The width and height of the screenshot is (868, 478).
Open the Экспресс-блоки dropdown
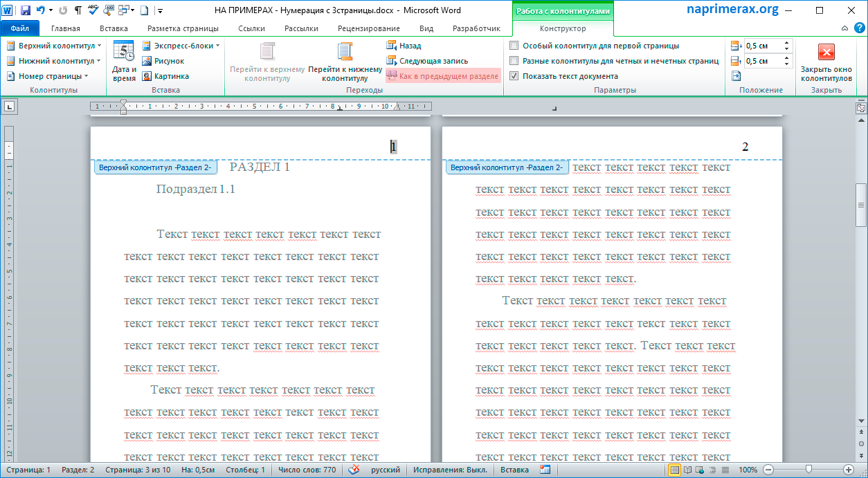click(181, 46)
